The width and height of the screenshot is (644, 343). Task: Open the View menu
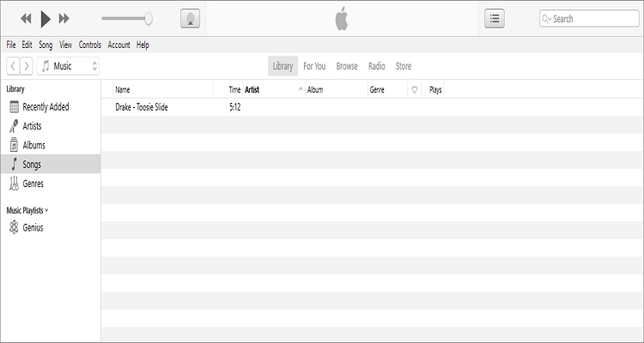pos(65,45)
